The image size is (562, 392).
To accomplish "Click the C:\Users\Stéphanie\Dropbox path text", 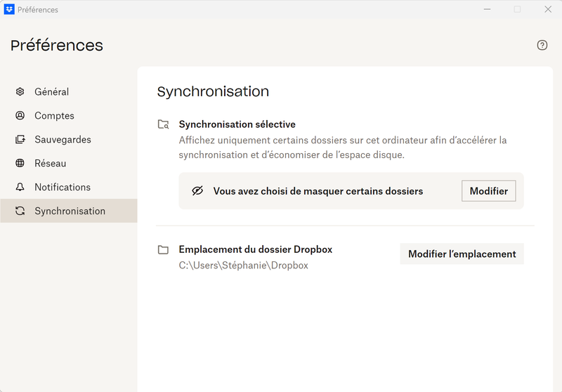I will tap(243, 266).
